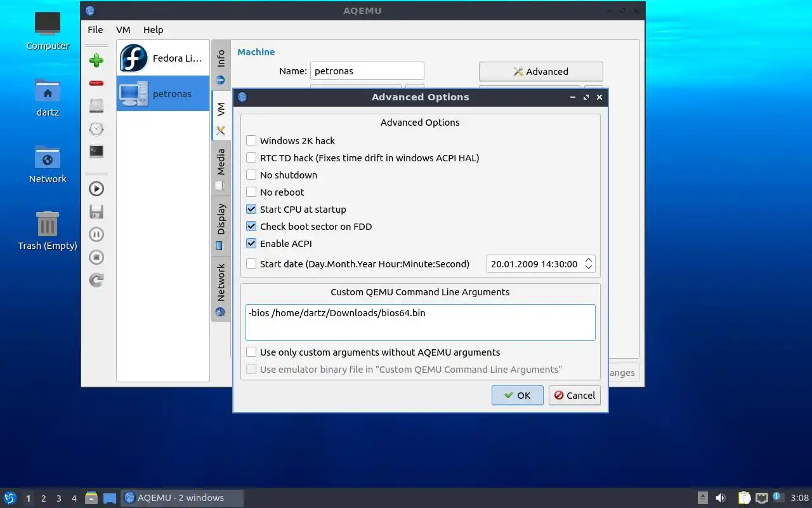Viewport: 812px width, 508px height.
Task: Stop the VM using the stop icon
Action: pyautogui.click(x=96, y=257)
